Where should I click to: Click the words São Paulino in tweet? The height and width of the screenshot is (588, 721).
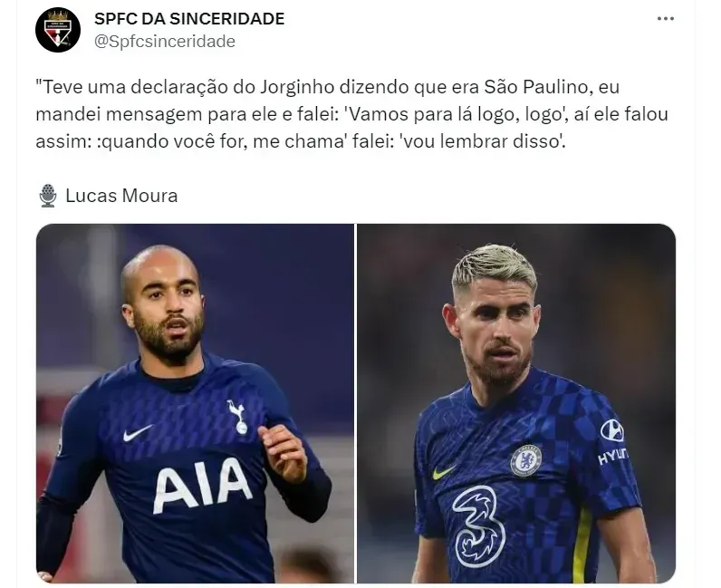536,86
